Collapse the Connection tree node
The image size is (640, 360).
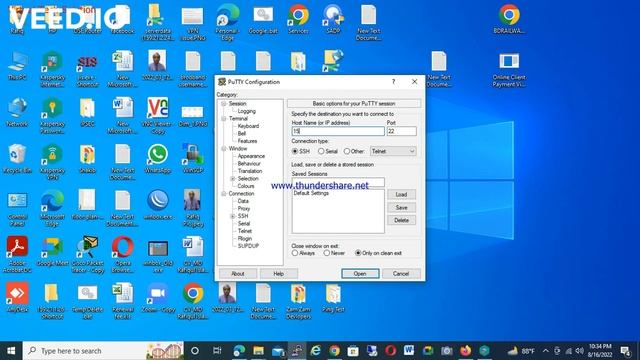pyautogui.click(x=224, y=193)
